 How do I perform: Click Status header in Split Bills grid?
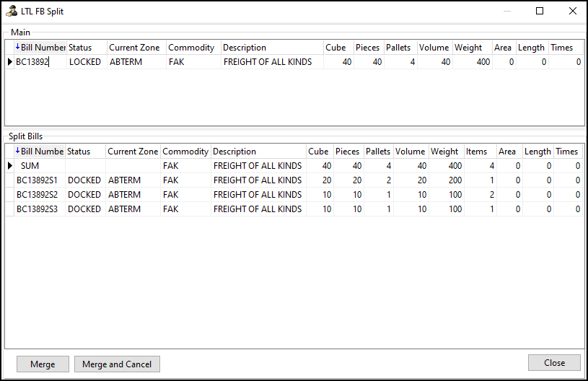tap(86, 152)
